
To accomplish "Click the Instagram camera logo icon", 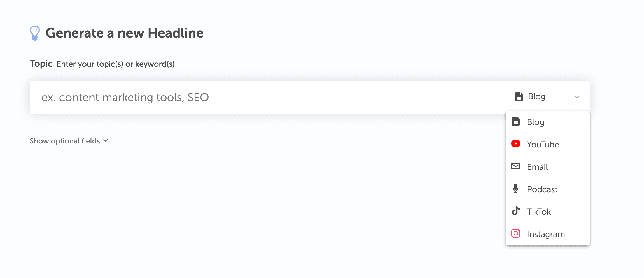I will coord(516,233).
